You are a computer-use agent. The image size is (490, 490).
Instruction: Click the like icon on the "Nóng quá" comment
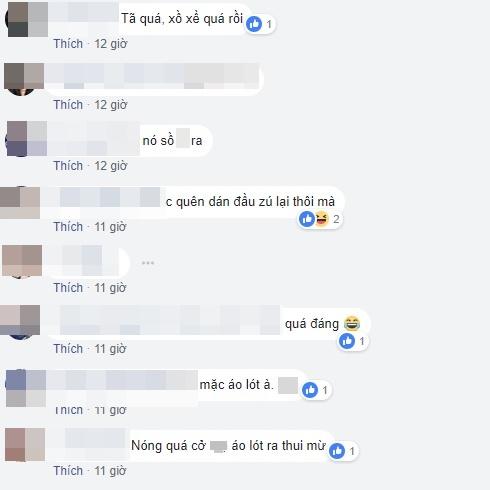tap(337, 451)
